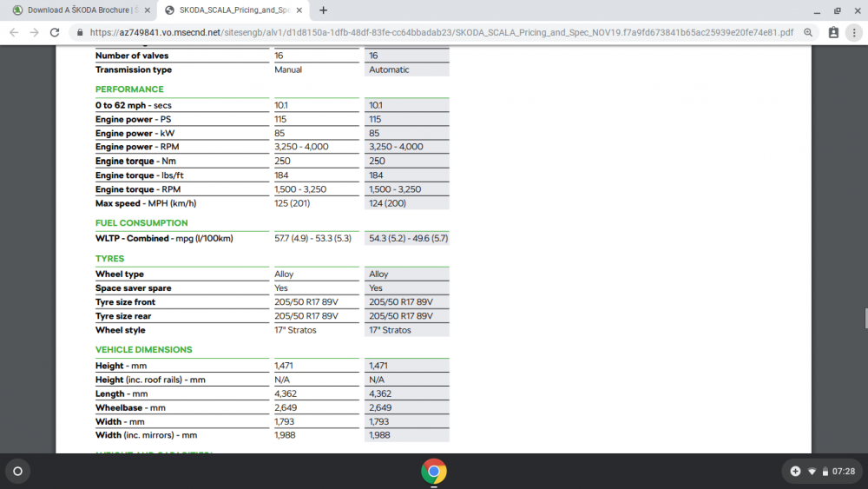Click the 54.3 (5.2) - 49.6 (5.7) value

pos(408,239)
